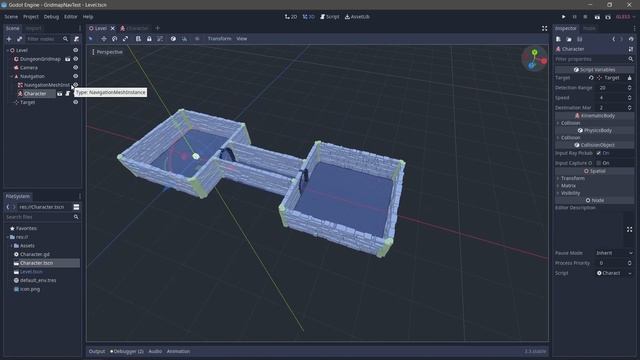Open the Perspective view menu
This screenshot has height=360, width=640.
pos(107,52)
